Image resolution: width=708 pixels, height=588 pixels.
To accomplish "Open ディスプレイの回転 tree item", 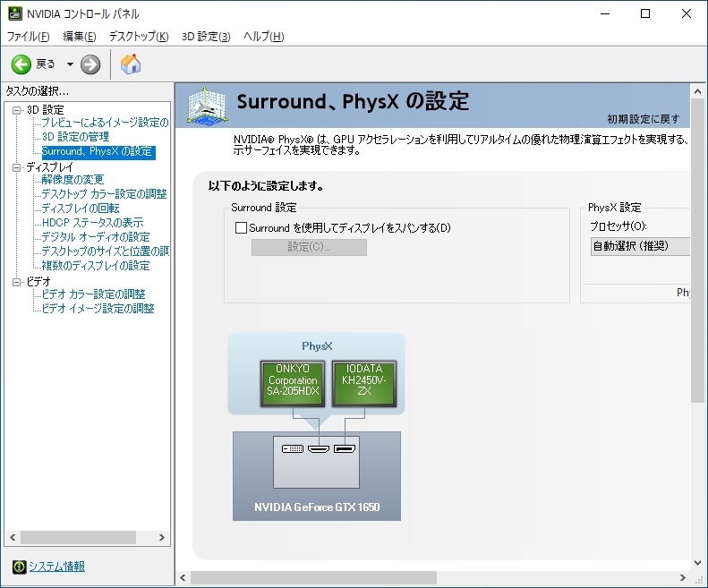I will coord(81,209).
